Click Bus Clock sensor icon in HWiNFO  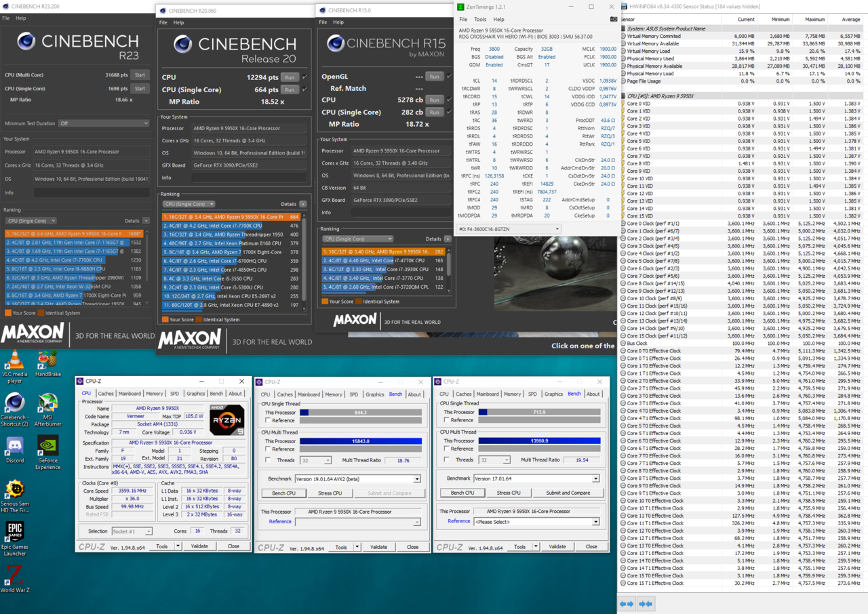click(x=623, y=344)
